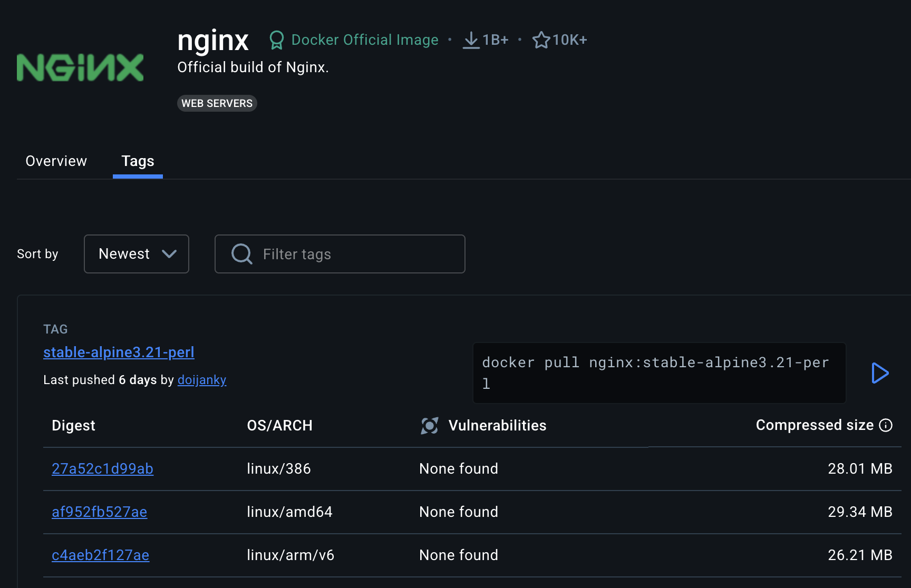Open the stable-alpine3.21-perl tag link
Image resolution: width=911 pixels, height=588 pixels.
pos(119,352)
